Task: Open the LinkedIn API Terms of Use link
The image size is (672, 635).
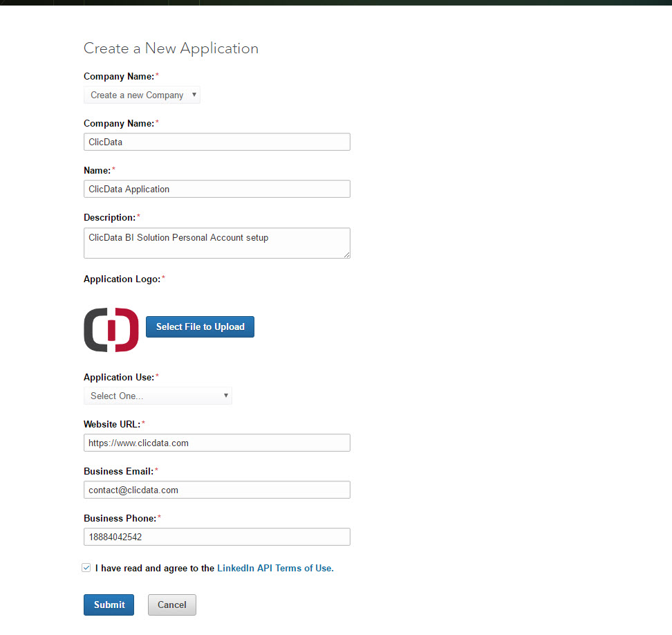Action: pyautogui.click(x=274, y=567)
